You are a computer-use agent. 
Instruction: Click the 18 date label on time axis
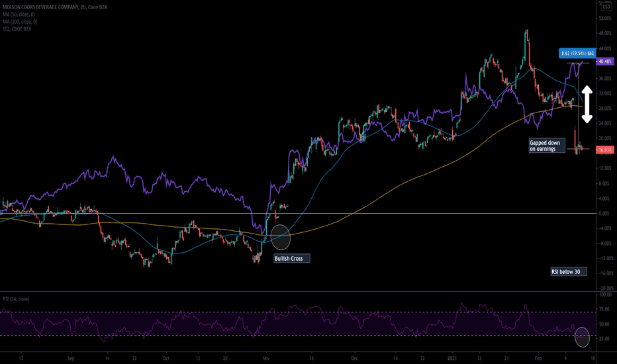click(x=593, y=359)
